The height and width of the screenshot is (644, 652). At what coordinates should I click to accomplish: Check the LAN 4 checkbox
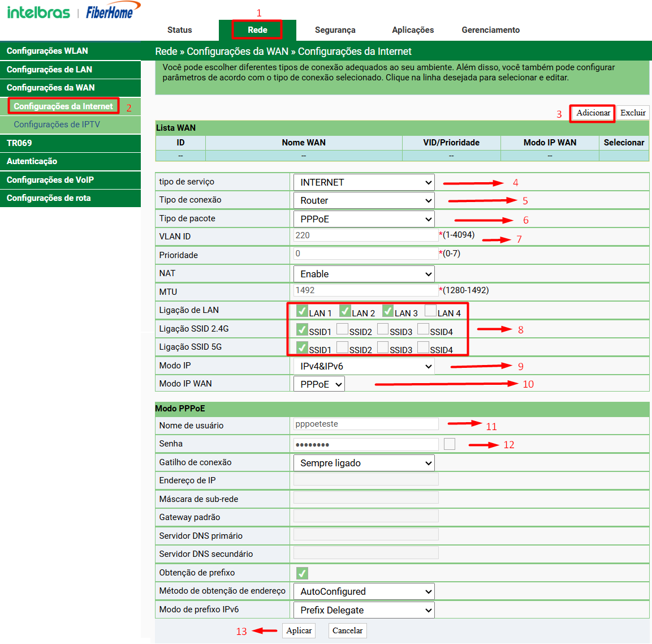(431, 311)
